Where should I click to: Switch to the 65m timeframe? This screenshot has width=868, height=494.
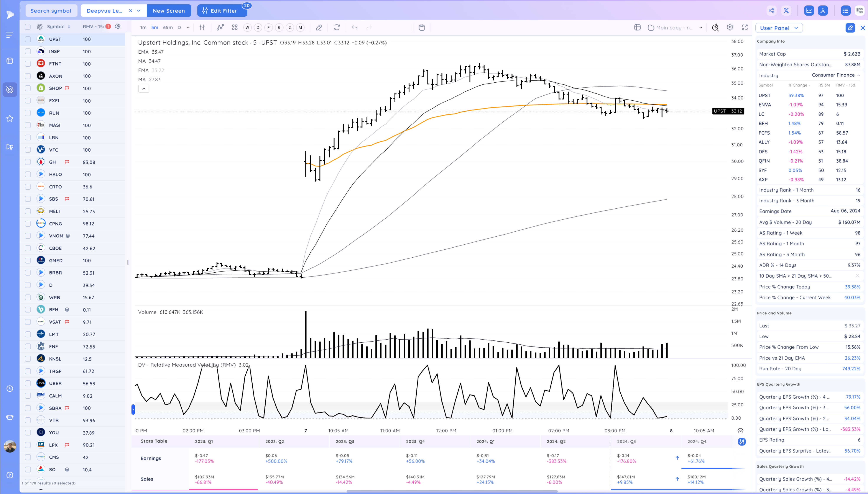point(168,28)
